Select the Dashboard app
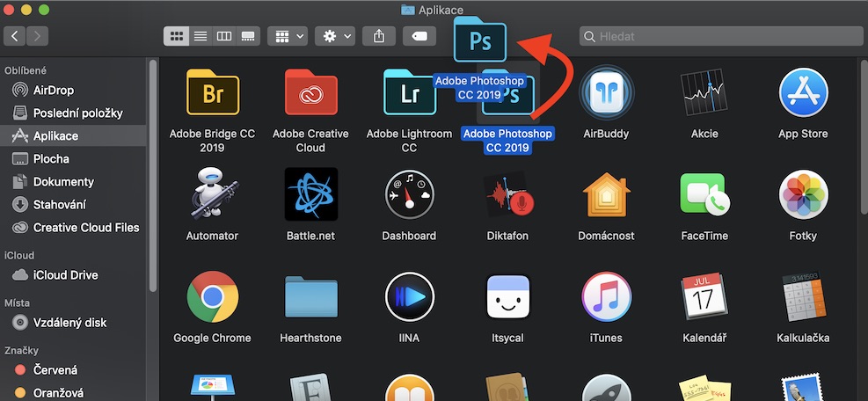The image size is (868, 401). (x=410, y=194)
